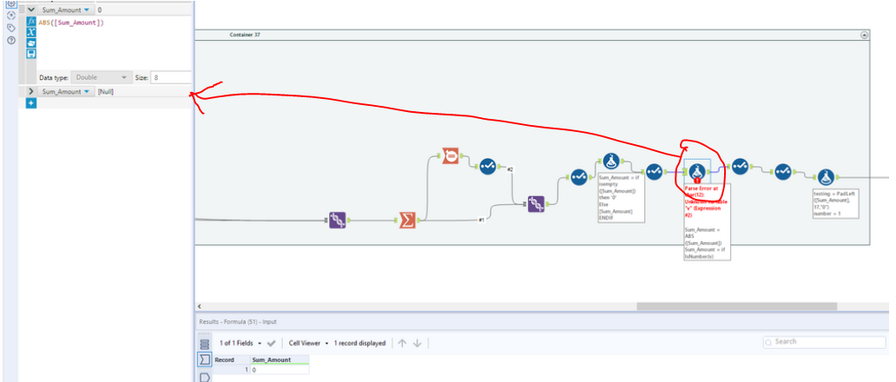Click the save expression disk icon

click(x=31, y=53)
